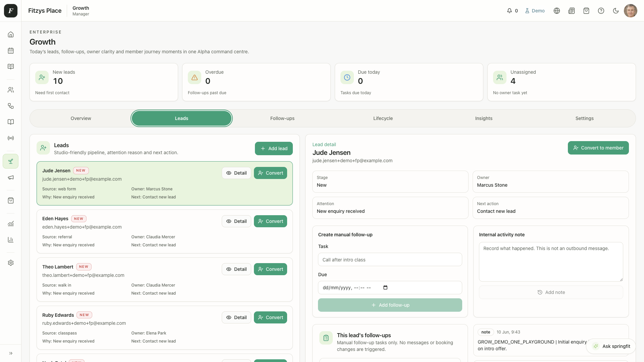The width and height of the screenshot is (644, 362).
Task: Select the Eden Hayes lead name
Action: pos(55,219)
